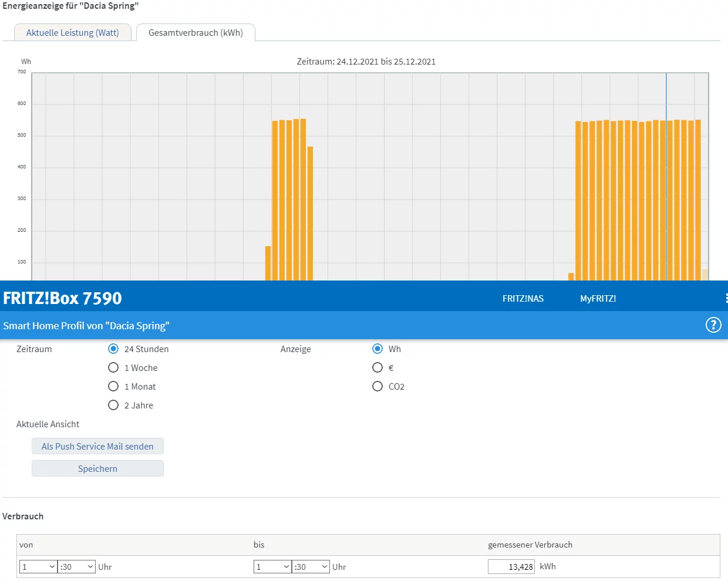This screenshot has width=728, height=581.
Task: Click the gemessener Verbrauch value field
Action: (511, 567)
